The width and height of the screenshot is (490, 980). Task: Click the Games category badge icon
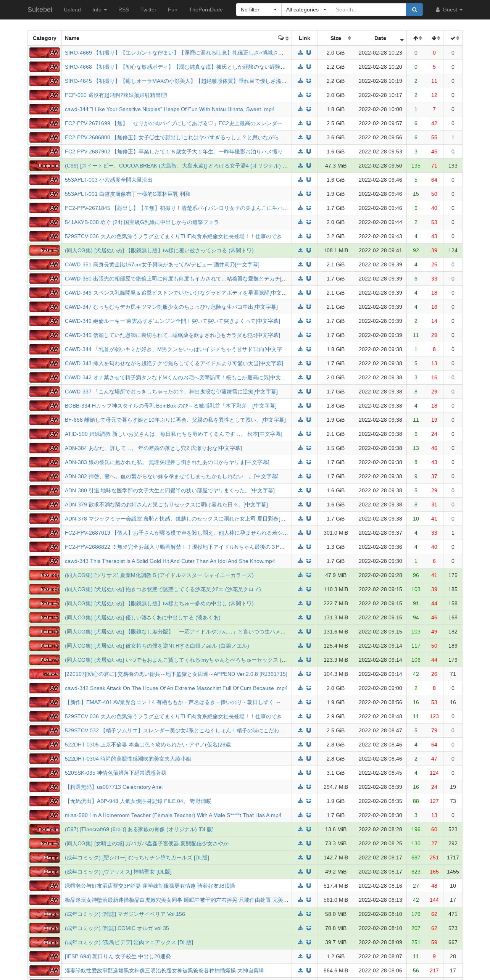(45, 674)
